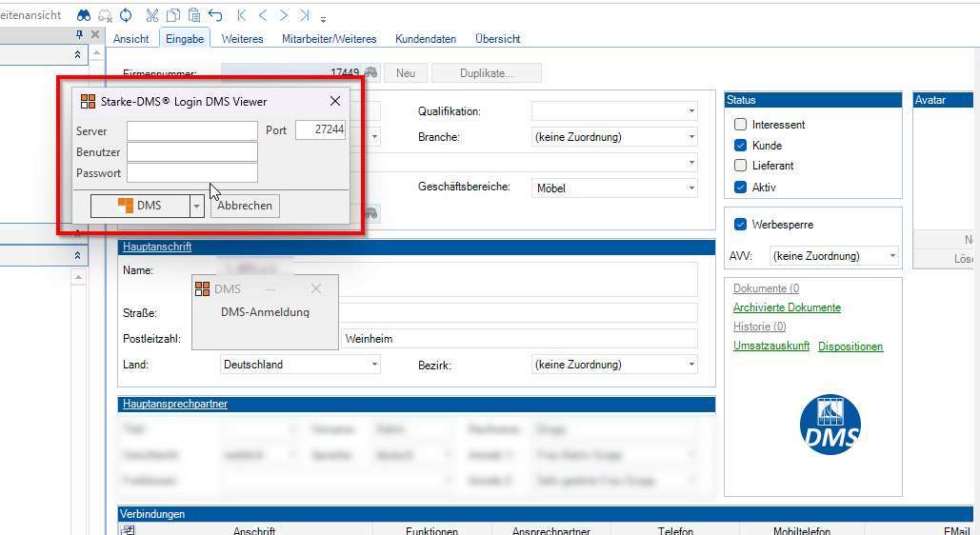
Task: Click into the Passwort input field
Action: click(191, 172)
